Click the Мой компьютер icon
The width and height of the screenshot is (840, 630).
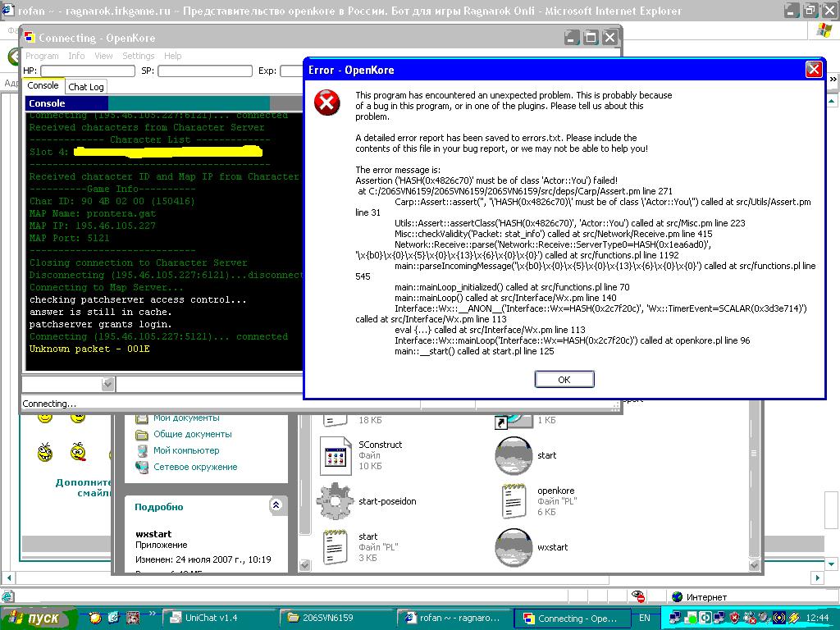[x=141, y=450]
